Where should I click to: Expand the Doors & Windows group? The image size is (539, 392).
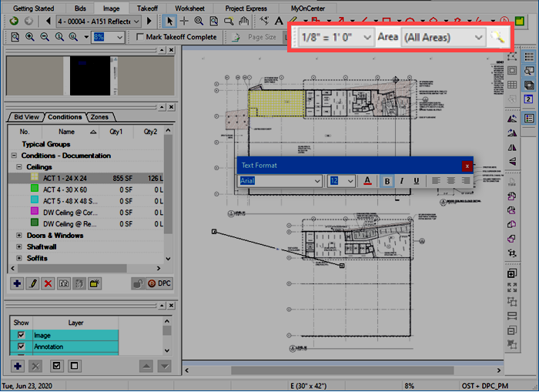[19, 236]
